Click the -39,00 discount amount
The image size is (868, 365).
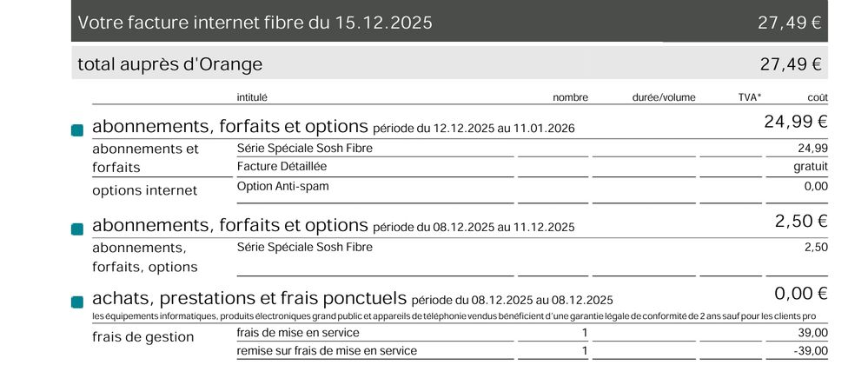[812, 351]
